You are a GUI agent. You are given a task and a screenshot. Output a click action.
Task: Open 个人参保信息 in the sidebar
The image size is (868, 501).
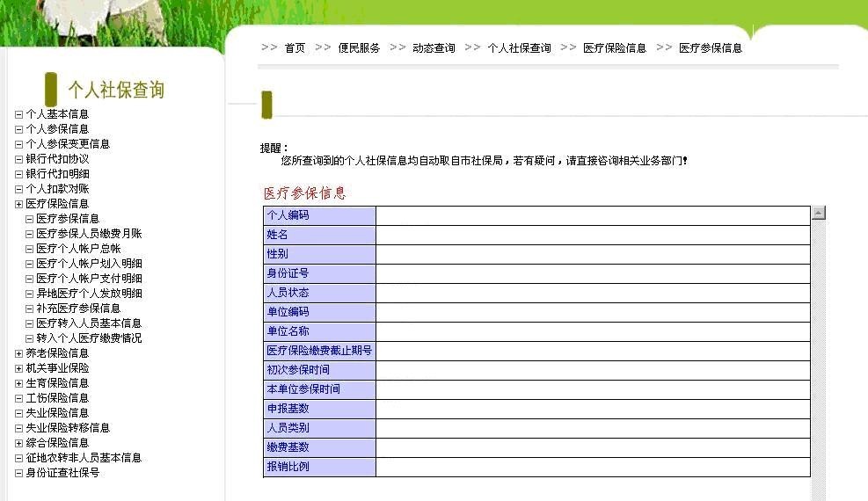click(x=57, y=129)
